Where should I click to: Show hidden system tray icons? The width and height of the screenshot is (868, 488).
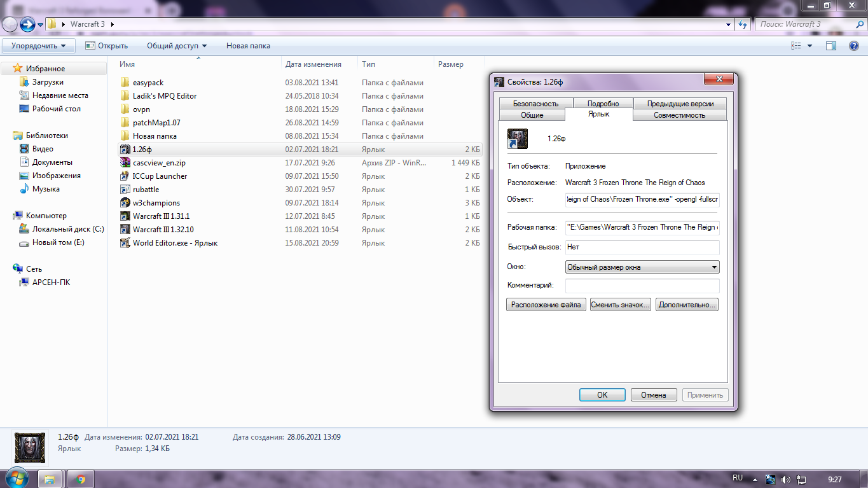(755, 479)
